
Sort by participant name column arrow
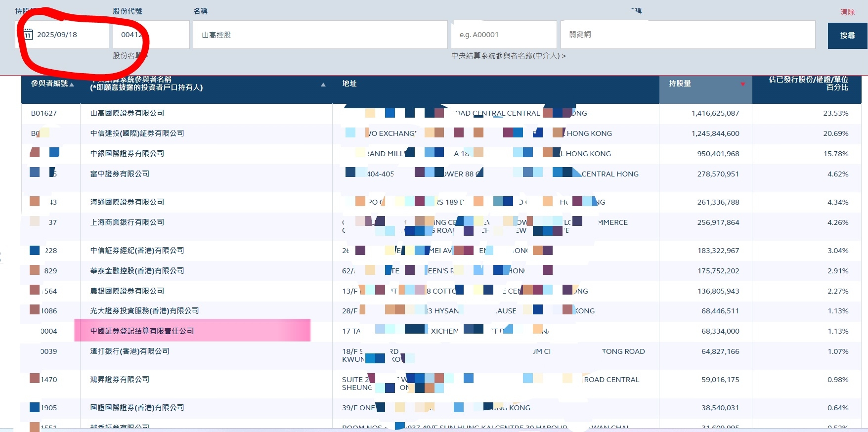[x=323, y=85]
